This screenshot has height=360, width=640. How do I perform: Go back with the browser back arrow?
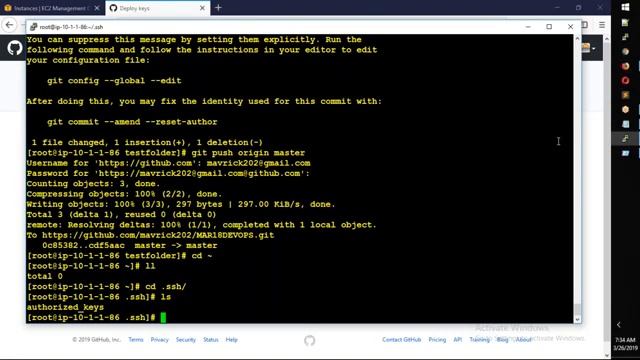click(9, 25)
